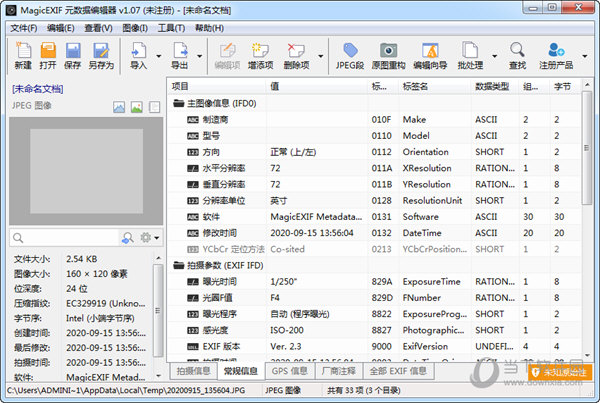Open the 编辑(E) menu
This screenshot has height=403, width=600.
tap(60, 28)
